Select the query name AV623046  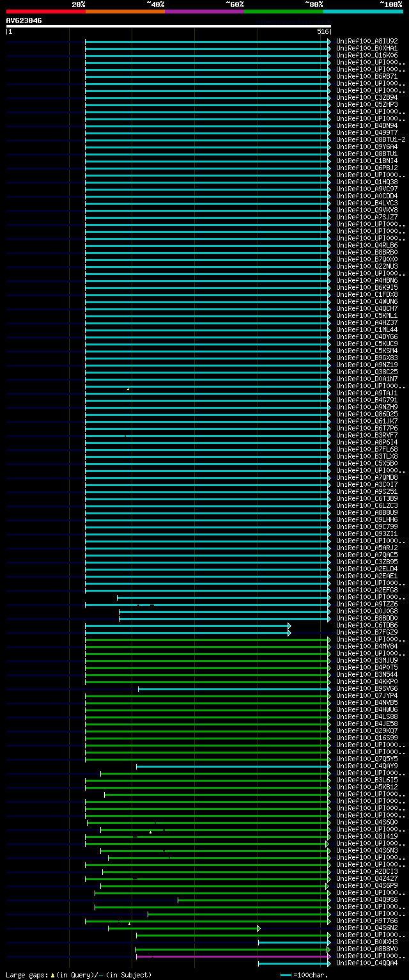24,20
